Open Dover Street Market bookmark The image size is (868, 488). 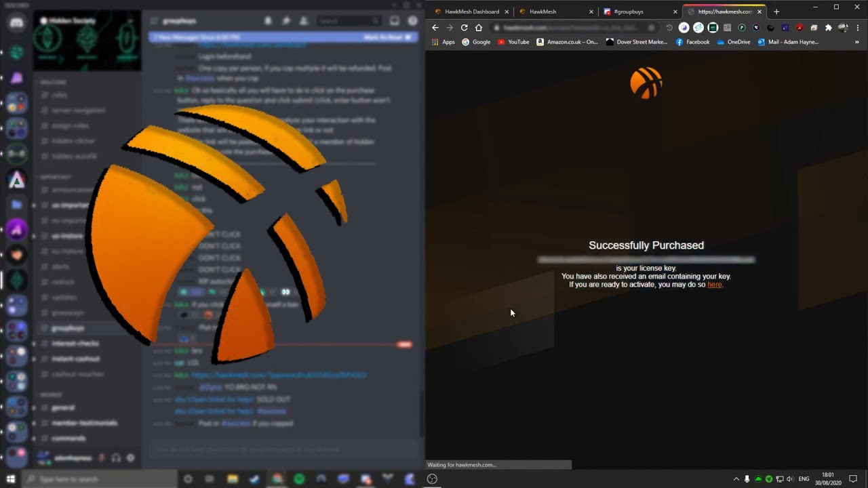click(x=637, y=42)
